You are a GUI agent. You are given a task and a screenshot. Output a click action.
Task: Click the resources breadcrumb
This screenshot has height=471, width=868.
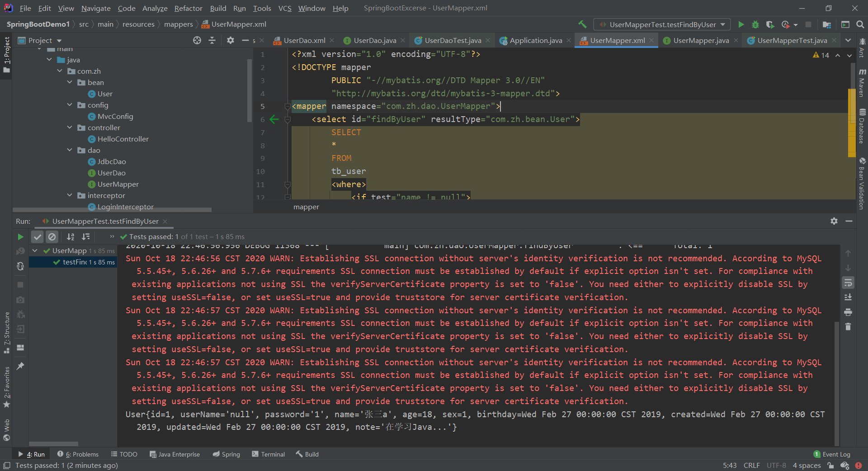[x=138, y=24]
